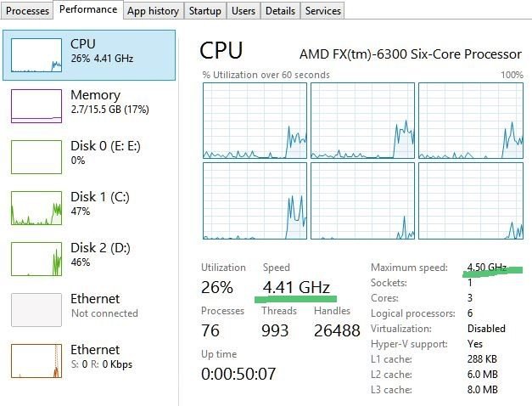This screenshot has height=406, width=532.
Task: Select the not connected Ethernet thumbnail
Action: pos(36,309)
